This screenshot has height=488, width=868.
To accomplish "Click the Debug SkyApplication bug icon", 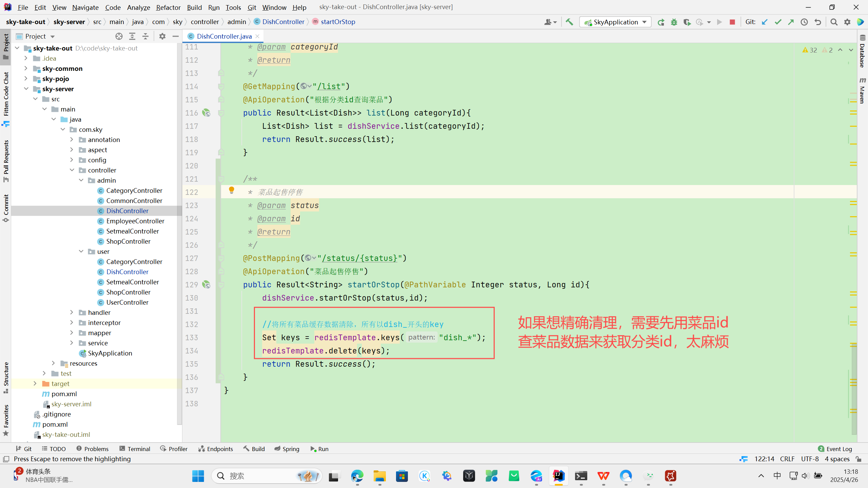I will click(x=674, y=22).
